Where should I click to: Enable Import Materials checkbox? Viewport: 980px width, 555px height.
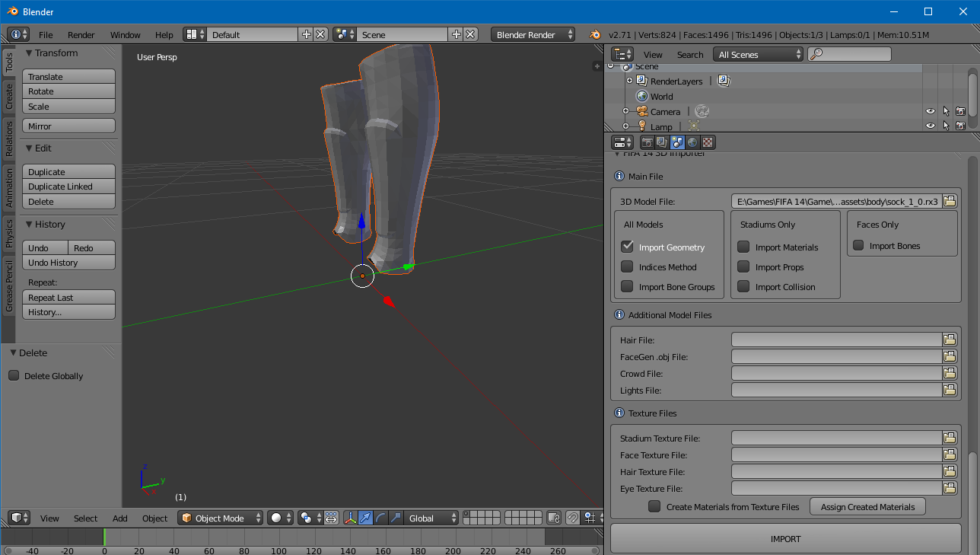[x=743, y=247]
